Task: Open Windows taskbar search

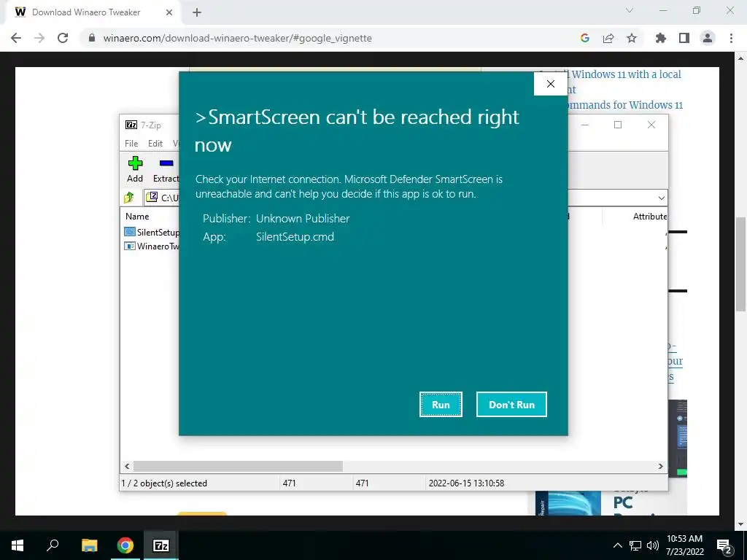Action: pos(53,545)
